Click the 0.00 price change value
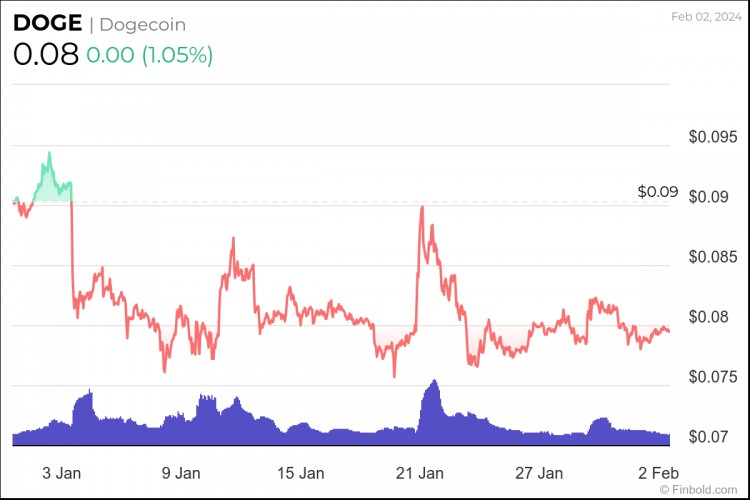 tap(110, 55)
